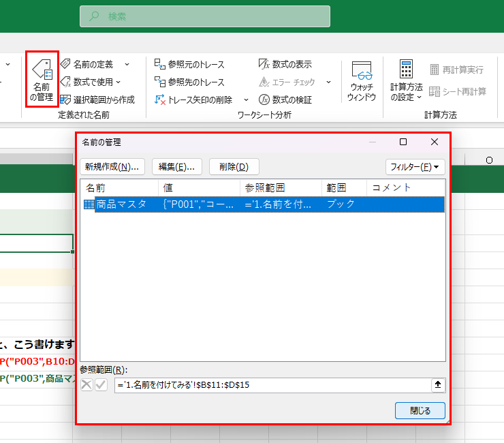Click the コメント column header

click(x=406, y=187)
